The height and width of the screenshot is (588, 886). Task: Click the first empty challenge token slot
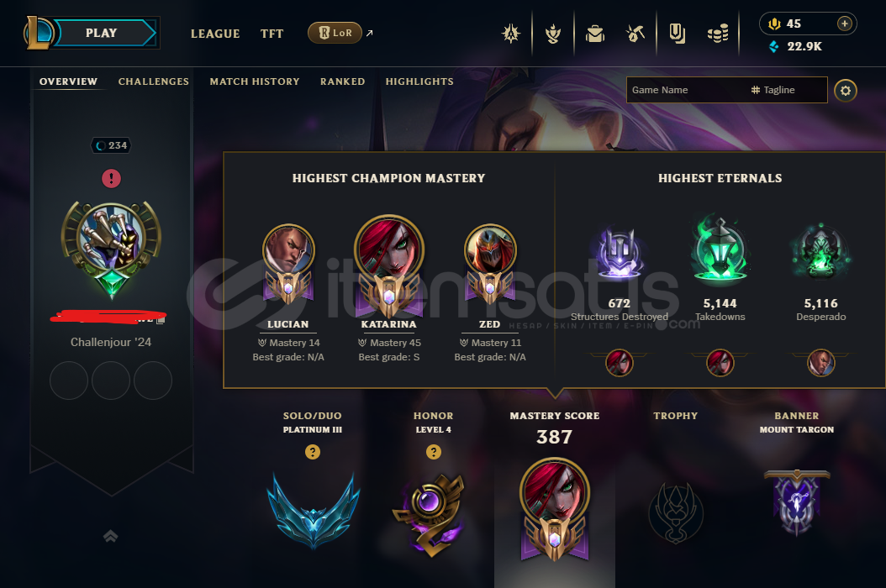click(x=69, y=381)
